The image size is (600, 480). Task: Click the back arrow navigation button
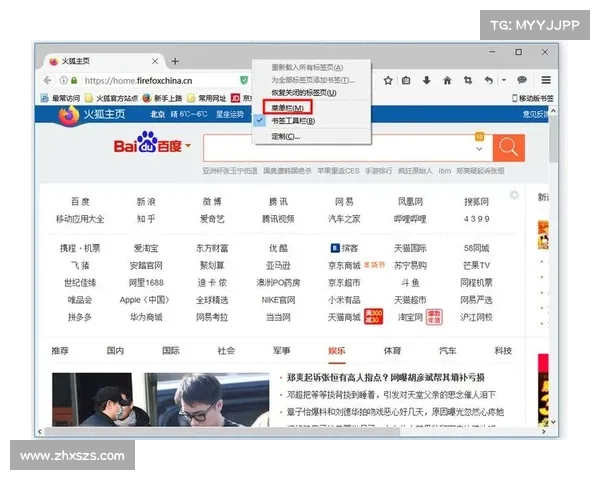pos(49,80)
